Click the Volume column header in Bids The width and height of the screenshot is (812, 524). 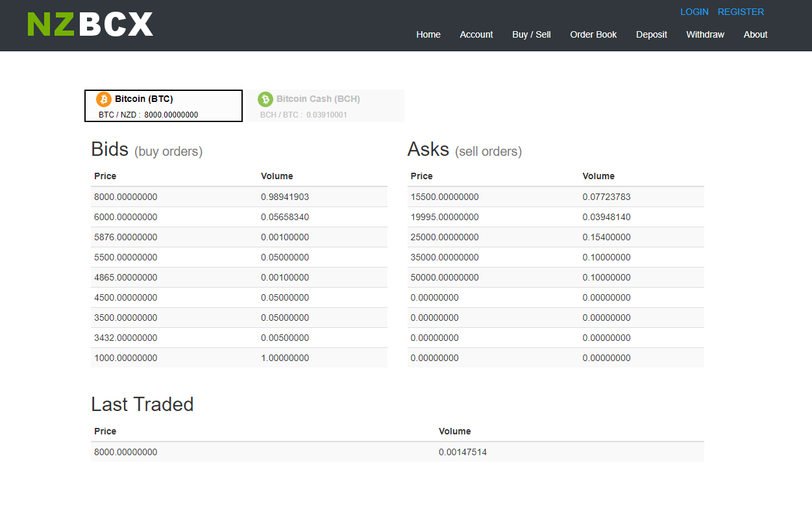coord(277,176)
